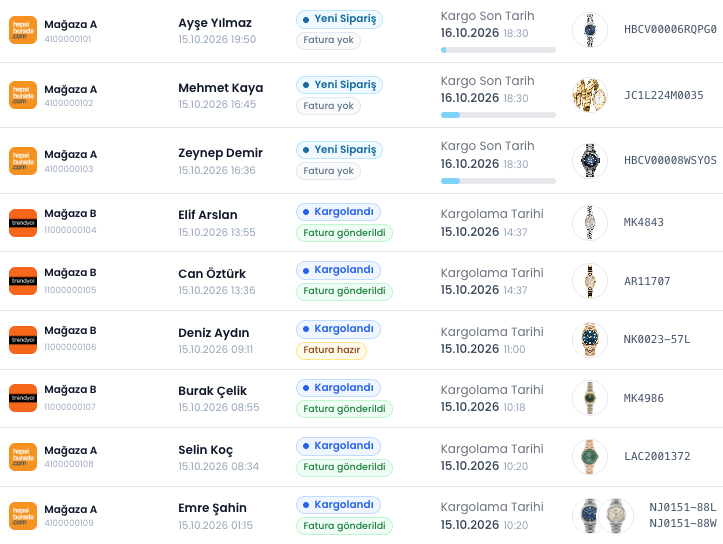Screen dimensions: 723x544
Task: Click green dial watch image for LAC2001372
Action: [590, 457]
